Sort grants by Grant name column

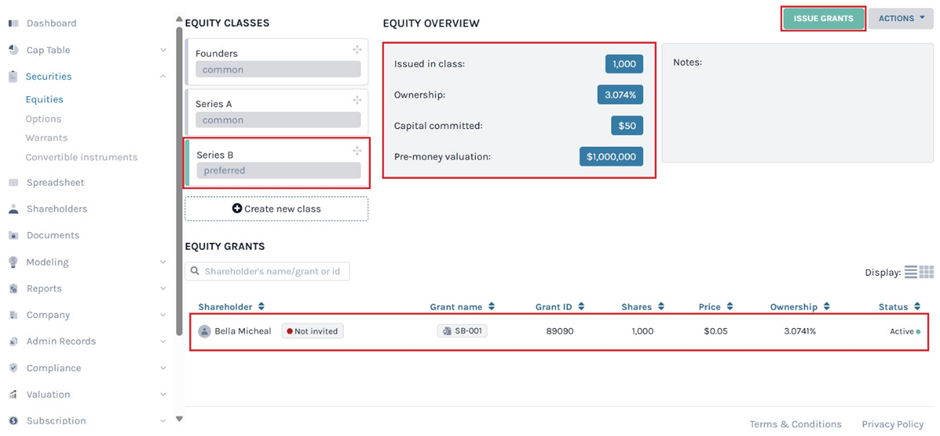(x=462, y=306)
